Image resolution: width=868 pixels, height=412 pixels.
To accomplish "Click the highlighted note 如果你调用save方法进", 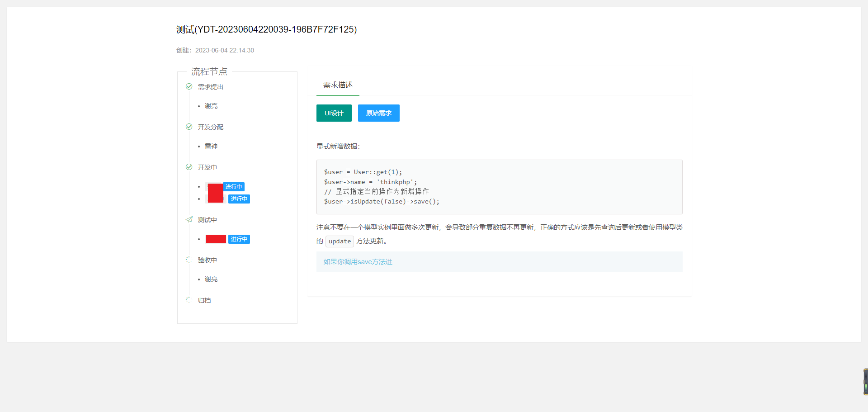I will [x=358, y=262].
